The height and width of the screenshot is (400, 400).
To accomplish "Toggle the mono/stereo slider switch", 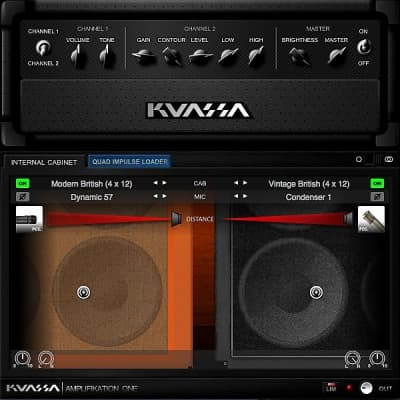I will (374, 159).
